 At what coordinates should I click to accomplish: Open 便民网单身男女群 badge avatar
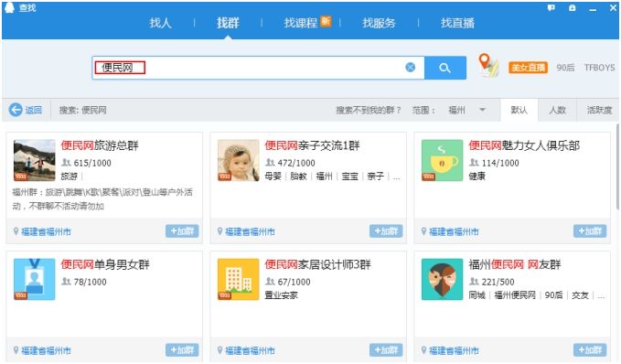pos(35,279)
